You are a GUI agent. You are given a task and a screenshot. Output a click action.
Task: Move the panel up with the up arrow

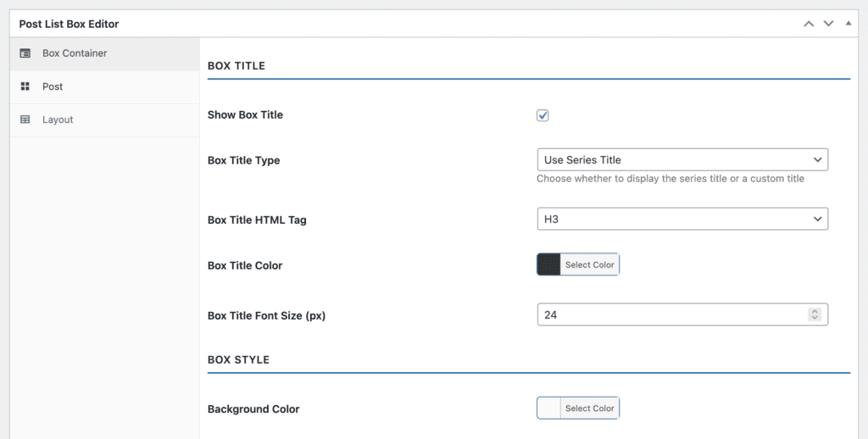tap(809, 24)
